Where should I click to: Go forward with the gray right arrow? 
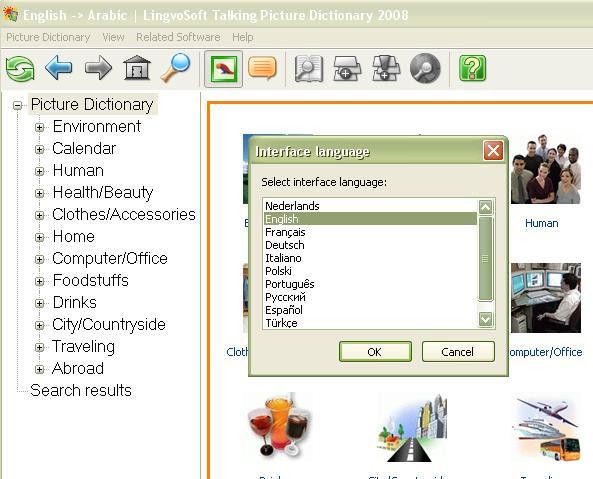coord(98,68)
